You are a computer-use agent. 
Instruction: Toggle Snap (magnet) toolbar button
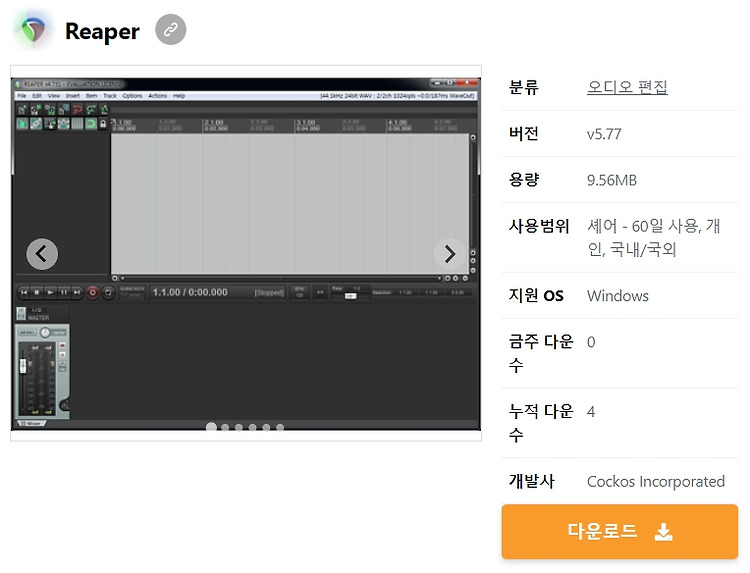91,123
